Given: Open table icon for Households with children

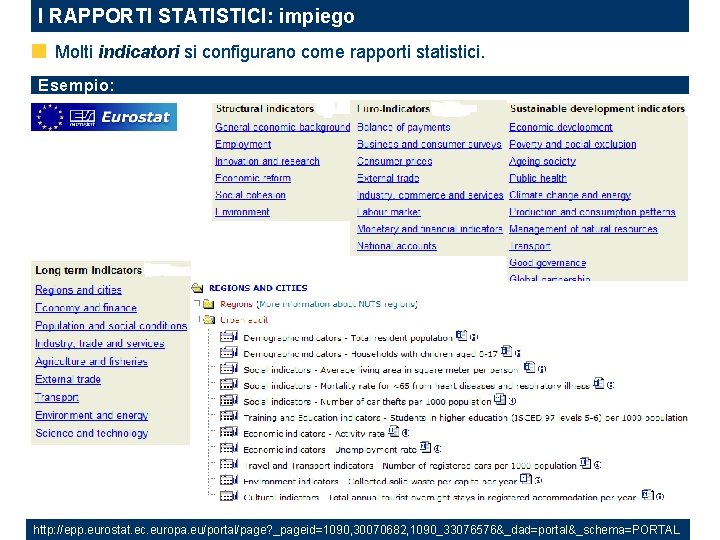Looking at the screenshot, I should (229, 353).
